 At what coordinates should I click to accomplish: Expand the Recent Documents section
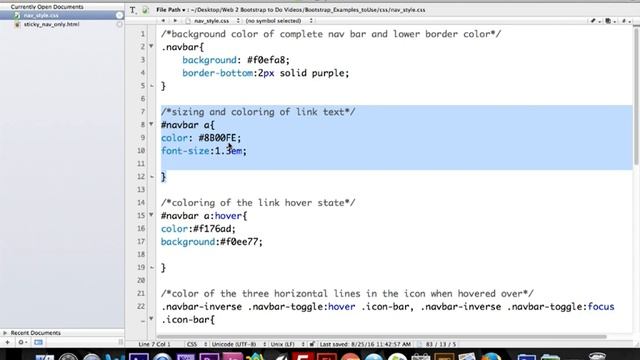[5, 333]
